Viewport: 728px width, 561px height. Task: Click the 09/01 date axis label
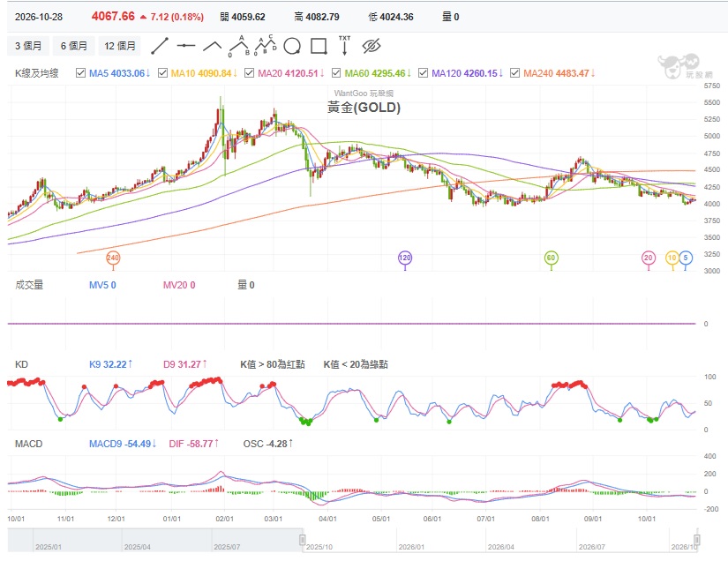pos(593,519)
